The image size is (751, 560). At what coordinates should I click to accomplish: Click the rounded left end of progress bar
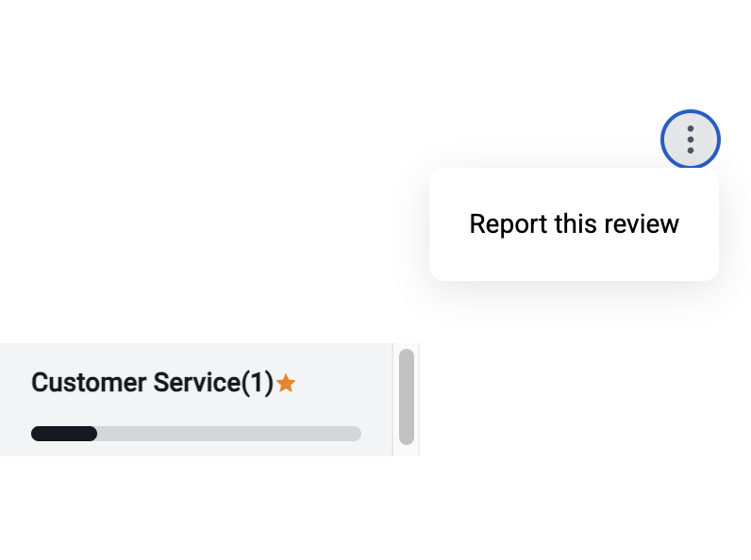(x=36, y=434)
